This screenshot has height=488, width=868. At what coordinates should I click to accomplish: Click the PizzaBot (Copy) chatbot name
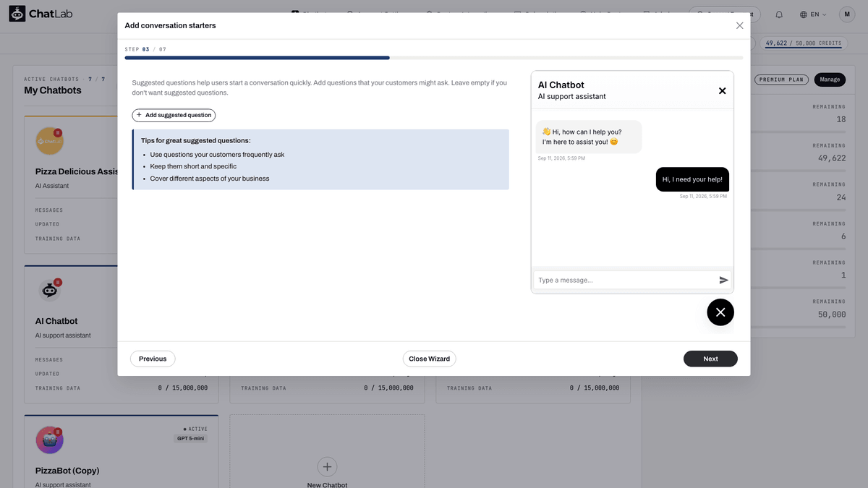[x=67, y=471]
